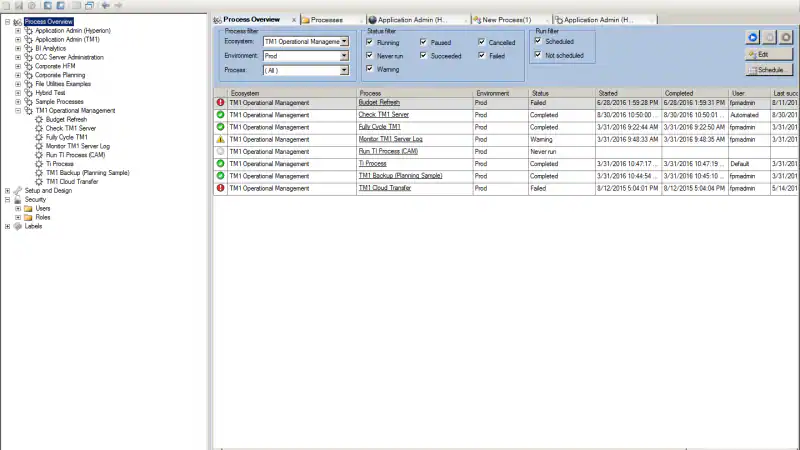Open the Budget Refresh process link
800x450 pixels.
tap(379, 103)
